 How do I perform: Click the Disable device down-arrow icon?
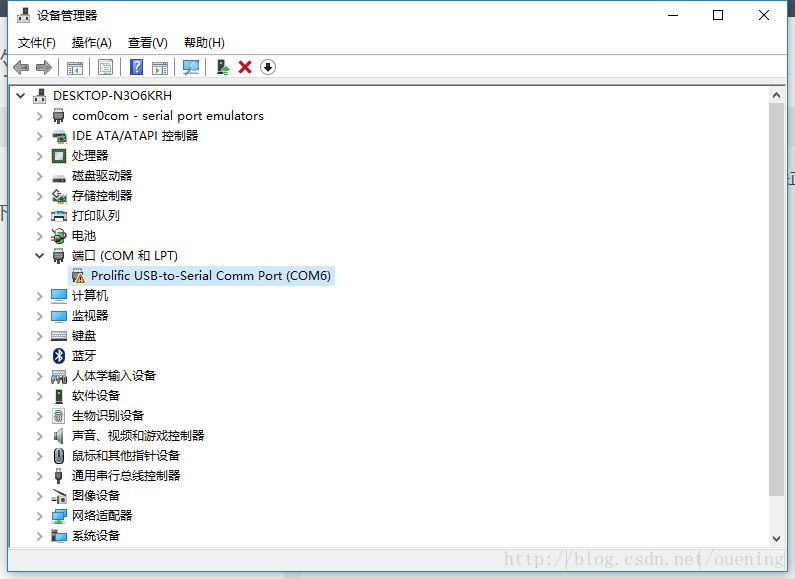pyautogui.click(x=268, y=67)
